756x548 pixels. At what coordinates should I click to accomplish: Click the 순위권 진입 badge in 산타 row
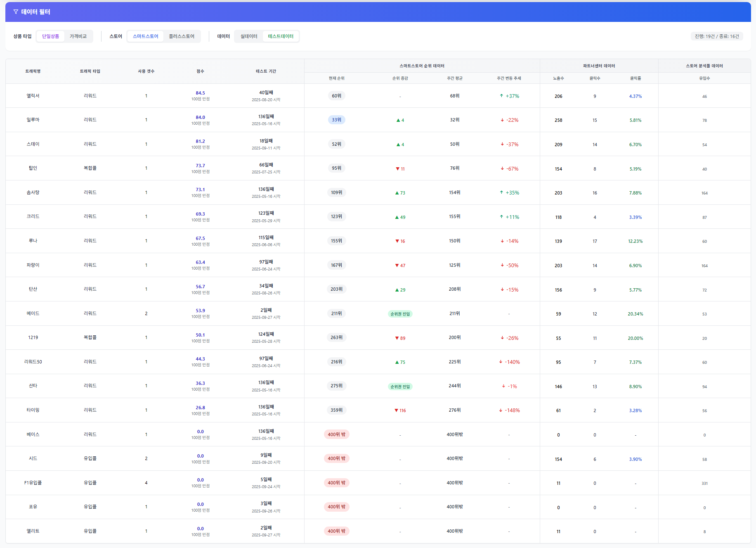point(400,387)
